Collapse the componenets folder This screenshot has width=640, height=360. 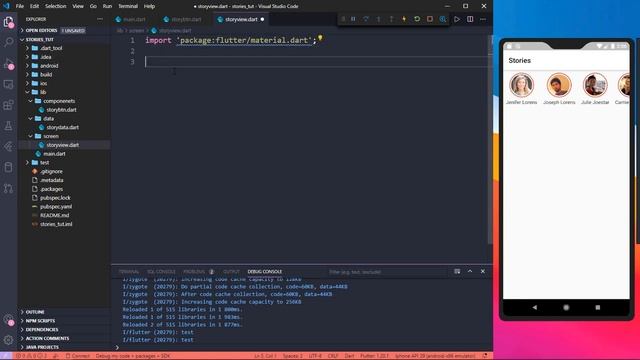(59, 101)
